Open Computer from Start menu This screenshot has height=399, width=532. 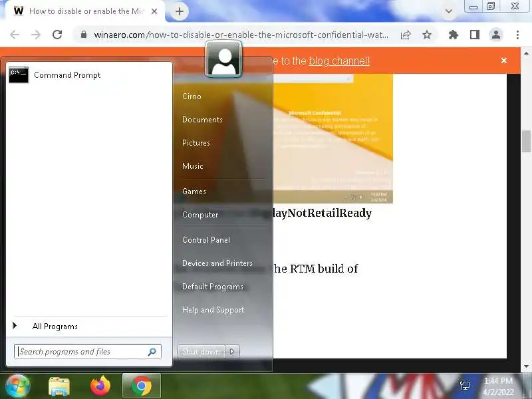coord(200,214)
